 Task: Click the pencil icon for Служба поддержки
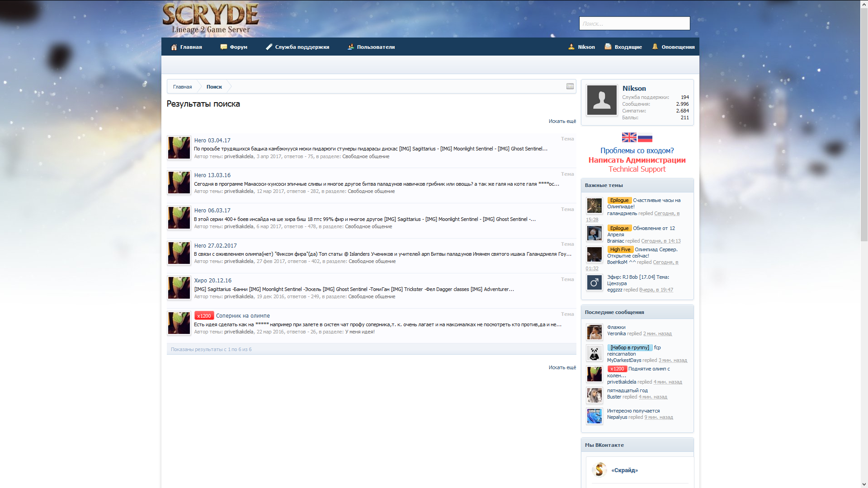269,47
